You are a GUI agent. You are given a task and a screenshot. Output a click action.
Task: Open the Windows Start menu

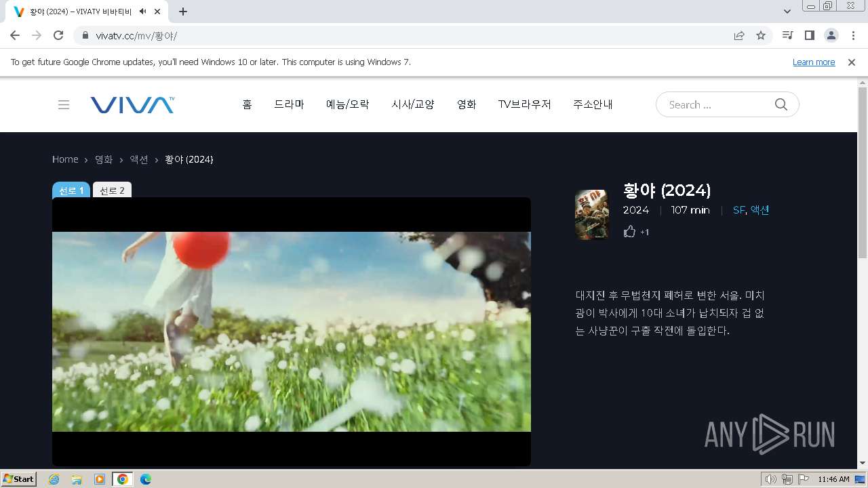click(x=18, y=479)
